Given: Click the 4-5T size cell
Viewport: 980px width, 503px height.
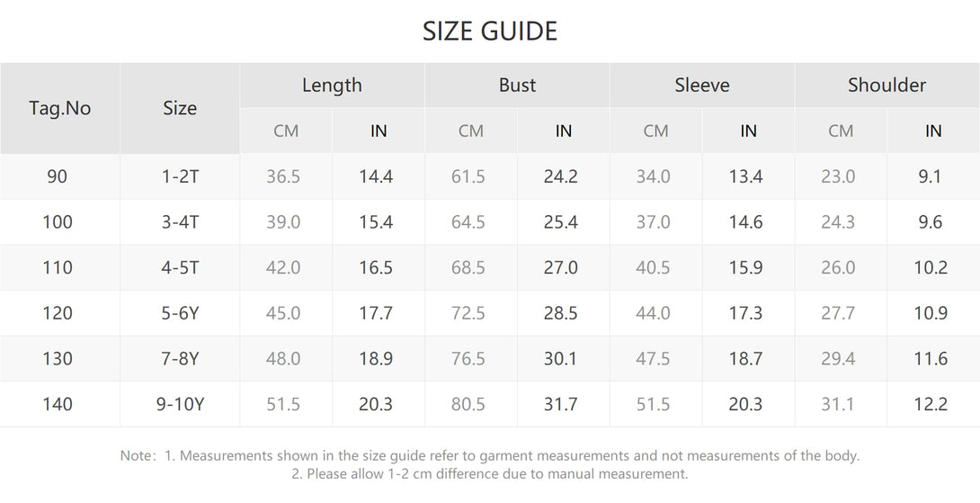Looking at the screenshot, I should click(180, 268).
